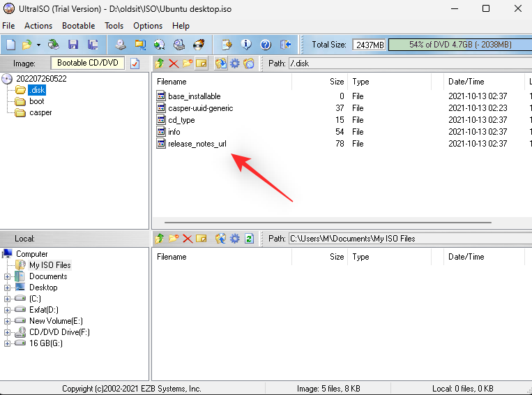The image size is (532, 395).
Task: Expand the CD/DVD Drive(F:) node
Action: pyautogui.click(x=7, y=332)
